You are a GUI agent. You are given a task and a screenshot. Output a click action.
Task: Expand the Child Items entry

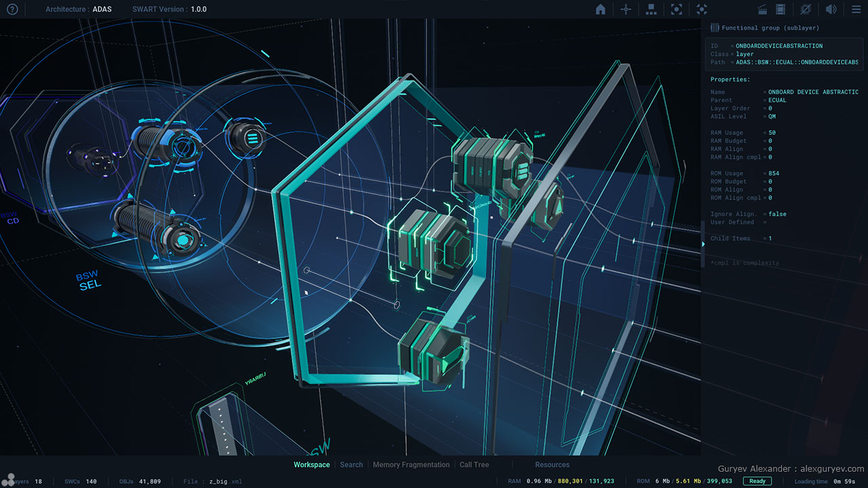[x=730, y=239]
